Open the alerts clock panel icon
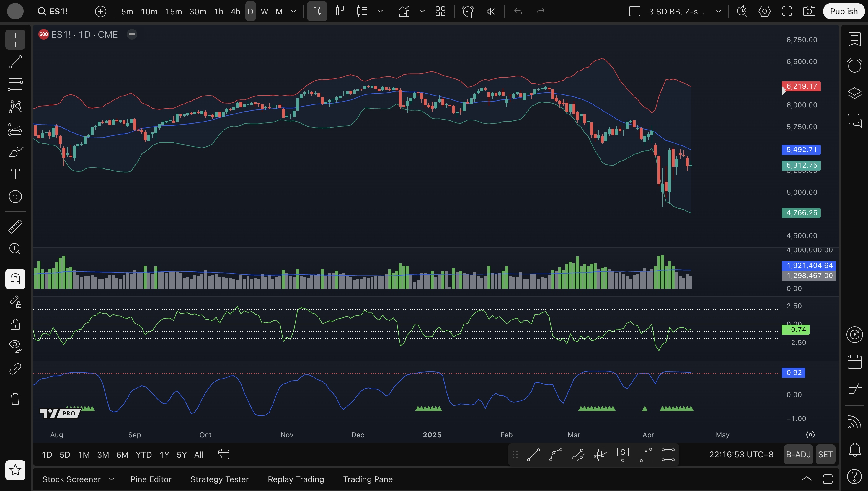 (x=854, y=66)
